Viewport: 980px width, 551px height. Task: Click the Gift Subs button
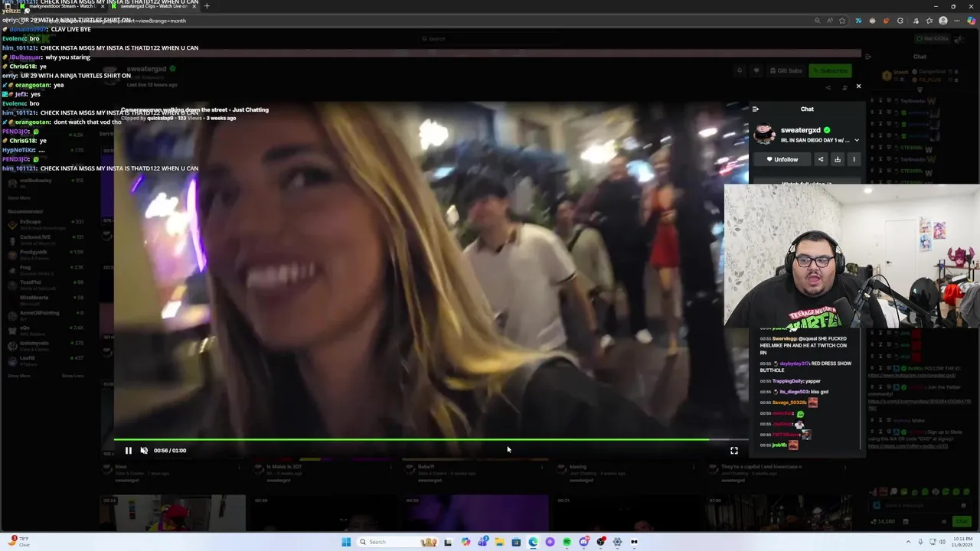coord(786,70)
